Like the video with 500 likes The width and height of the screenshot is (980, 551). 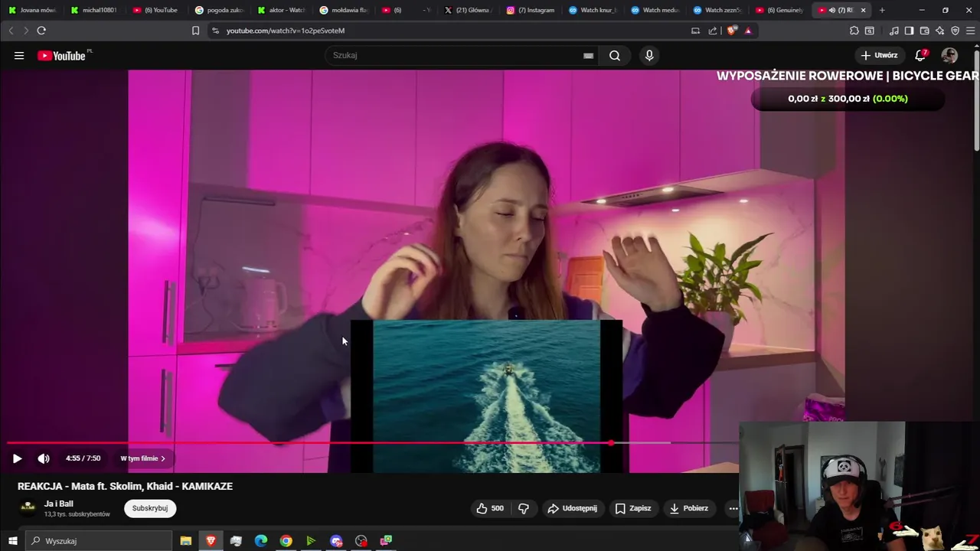[490, 508]
